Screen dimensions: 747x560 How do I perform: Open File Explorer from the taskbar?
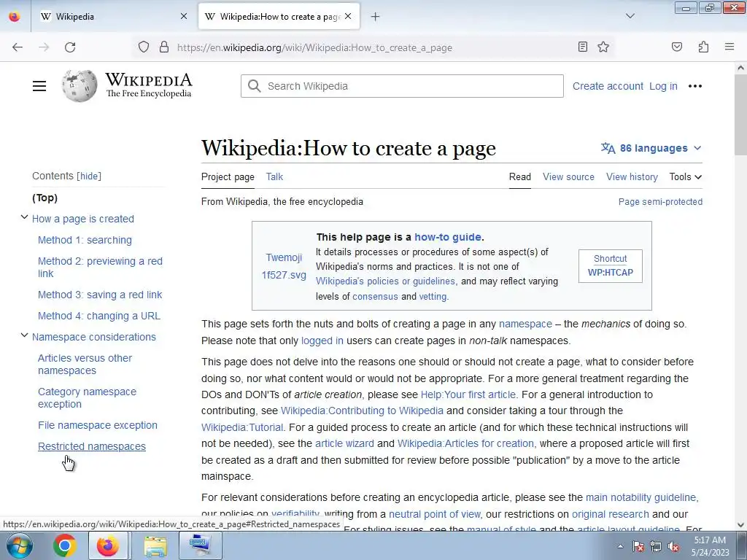(x=155, y=546)
